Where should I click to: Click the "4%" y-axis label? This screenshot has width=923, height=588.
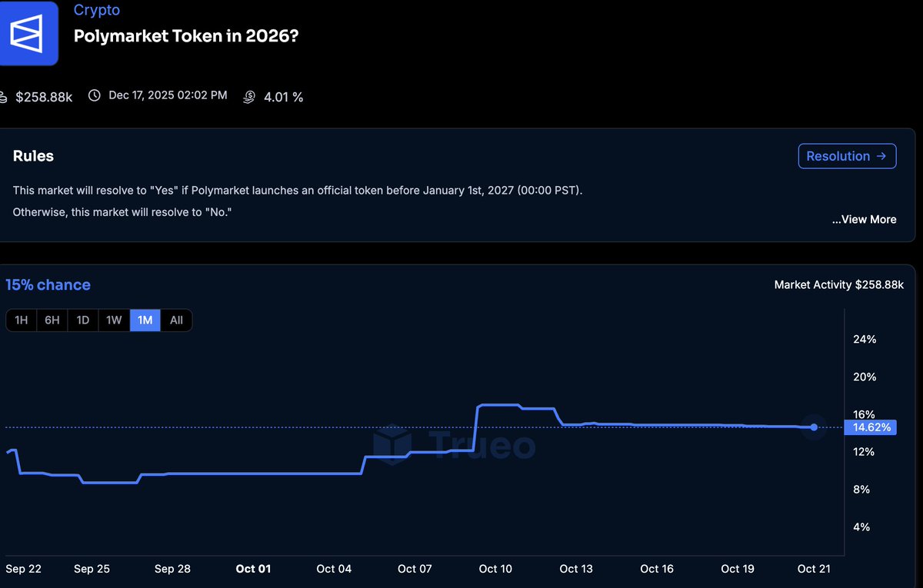[x=861, y=527]
